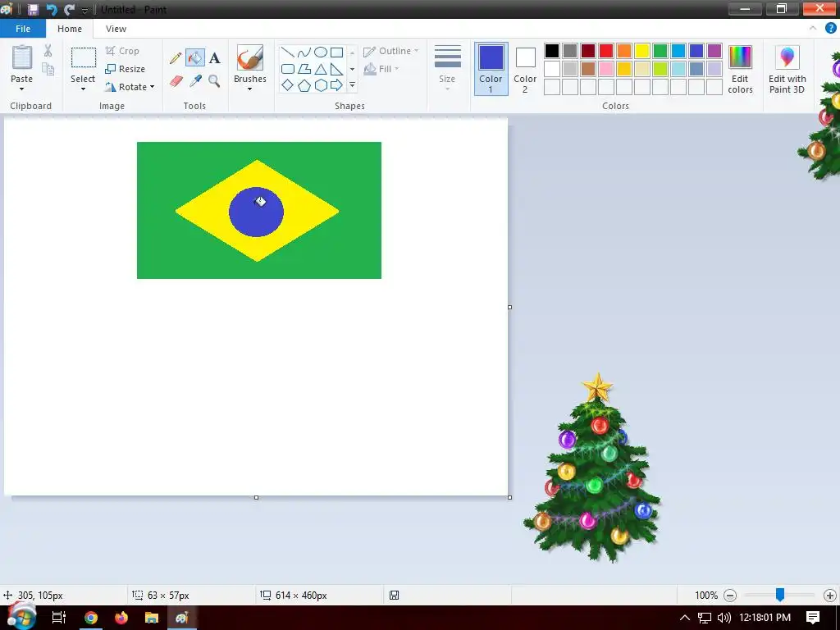
Task: Select the Color picker eyedropper tool
Action: pyautogui.click(x=195, y=81)
